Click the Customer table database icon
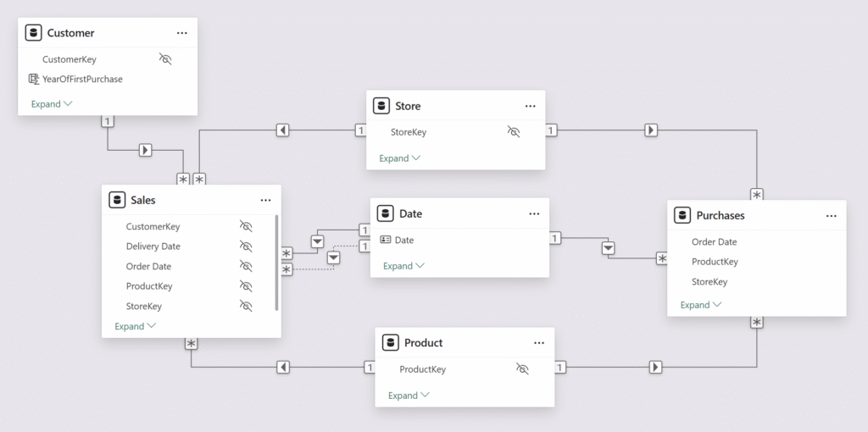The image size is (868, 432). (34, 33)
